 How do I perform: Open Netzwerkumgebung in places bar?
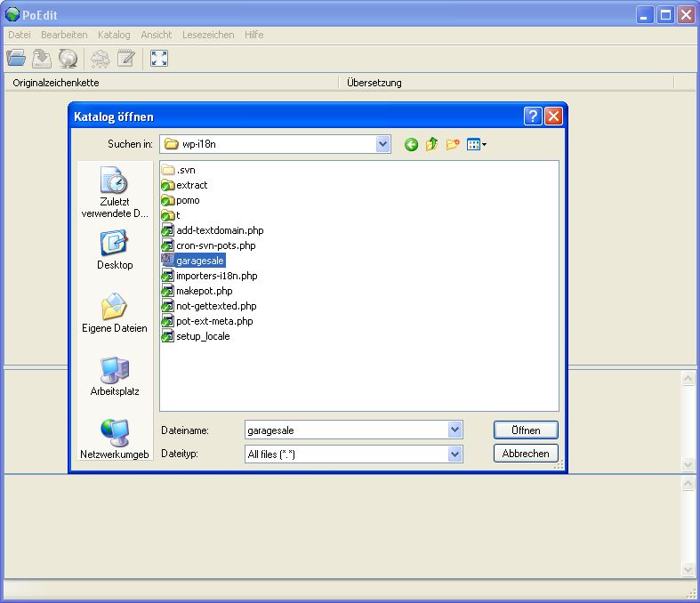tap(115, 439)
